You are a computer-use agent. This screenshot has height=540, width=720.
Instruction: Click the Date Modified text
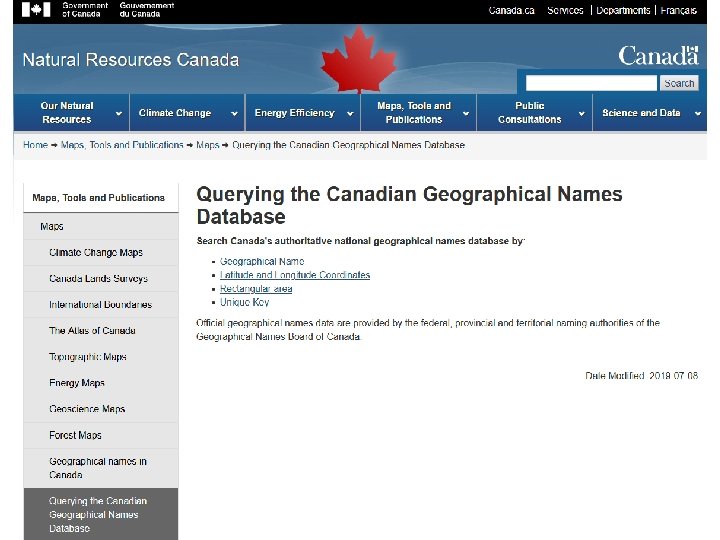pyautogui.click(x=641, y=376)
